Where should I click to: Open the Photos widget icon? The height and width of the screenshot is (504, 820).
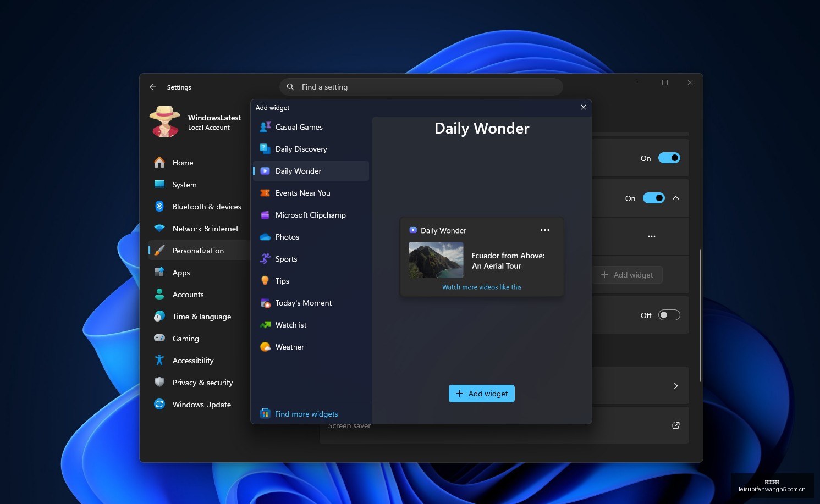[x=265, y=237]
